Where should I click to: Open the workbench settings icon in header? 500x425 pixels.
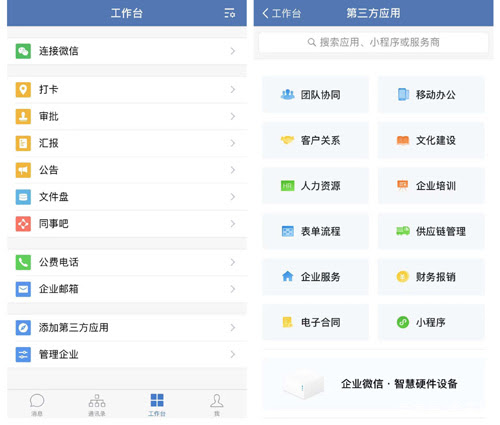pyautogui.click(x=229, y=13)
